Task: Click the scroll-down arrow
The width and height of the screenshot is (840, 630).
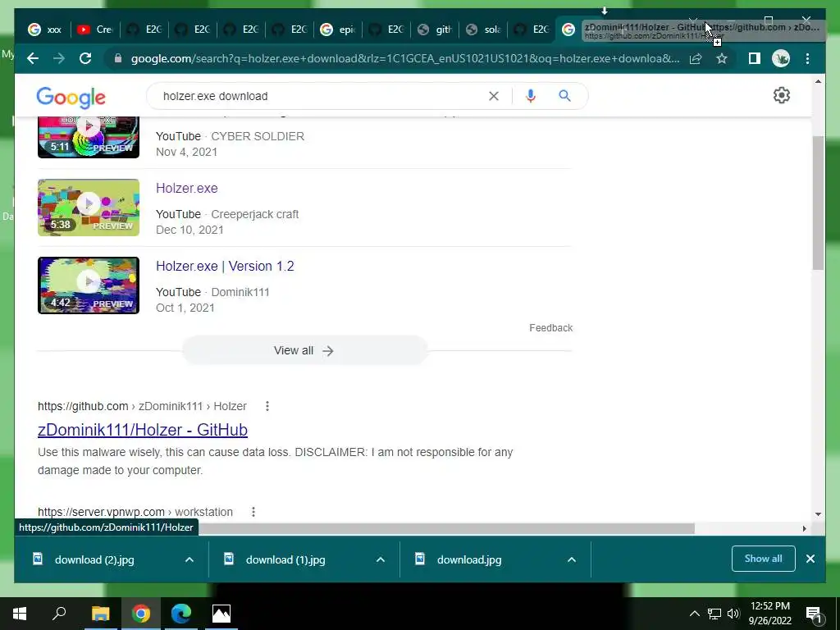Action: (818, 514)
